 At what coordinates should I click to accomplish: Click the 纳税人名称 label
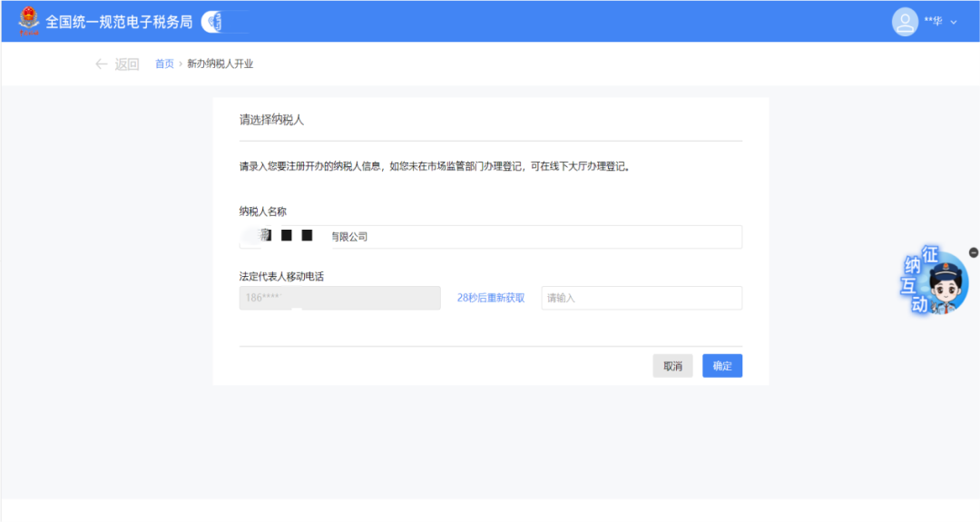click(262, 212)
